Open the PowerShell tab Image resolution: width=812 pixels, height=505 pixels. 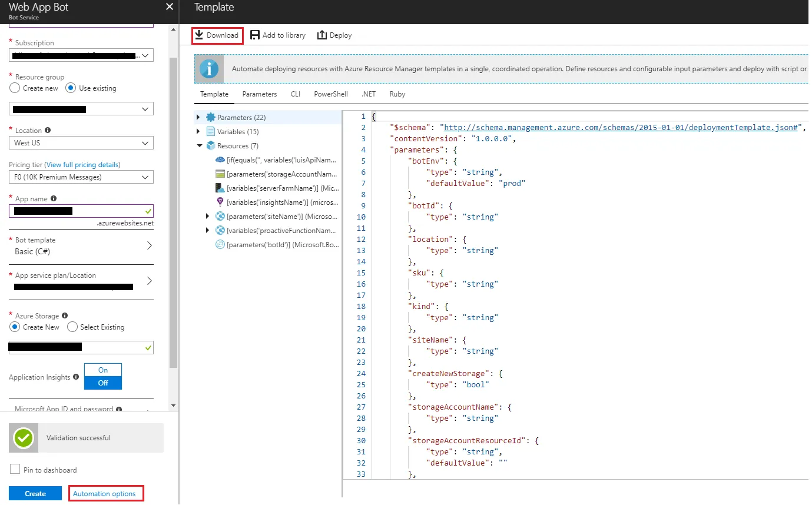[x=331, y=94]
